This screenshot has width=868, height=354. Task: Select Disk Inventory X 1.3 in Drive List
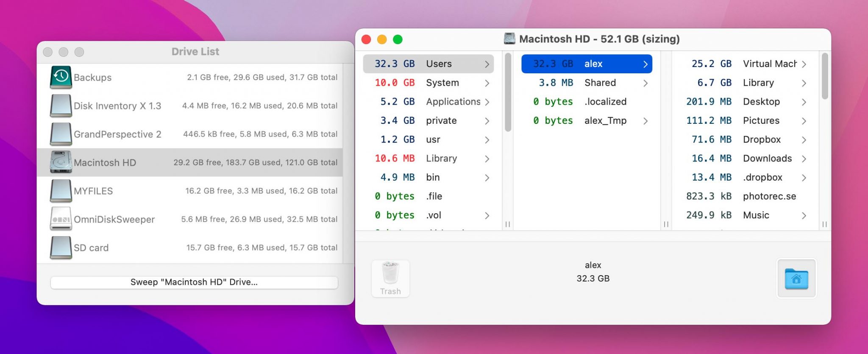[190, 106]
